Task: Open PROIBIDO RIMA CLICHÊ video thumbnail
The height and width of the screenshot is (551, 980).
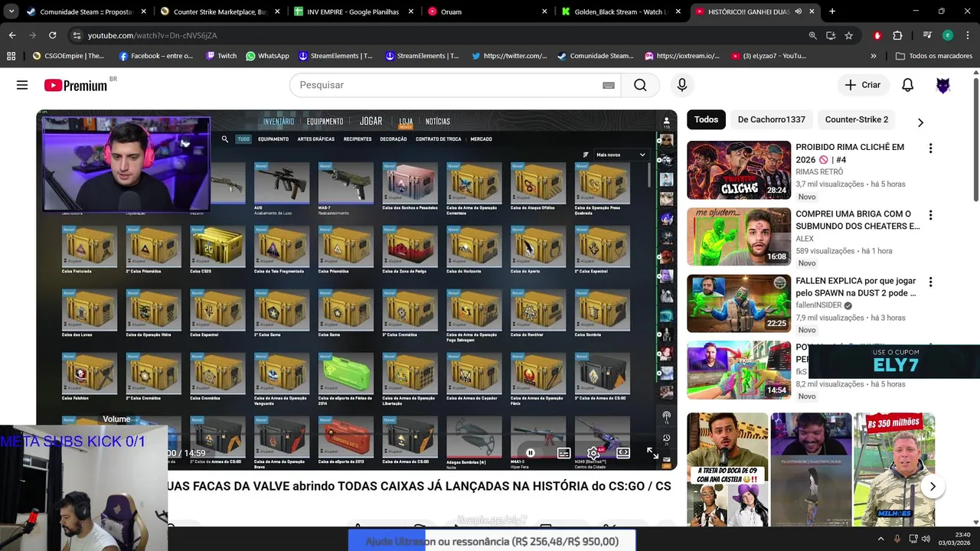Action: pos(739,170)
